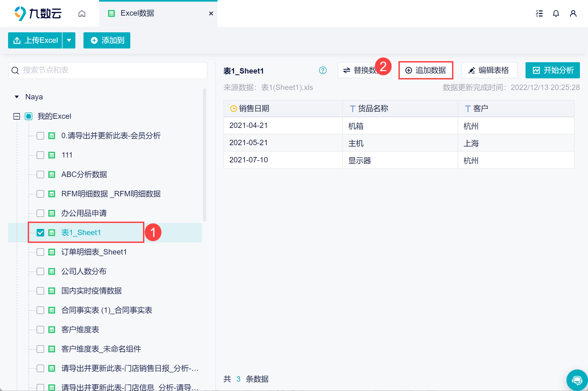This screenshot has height=391, width=588.
Task: Collapse the 我的Excel folder
Action: (17, 116)
